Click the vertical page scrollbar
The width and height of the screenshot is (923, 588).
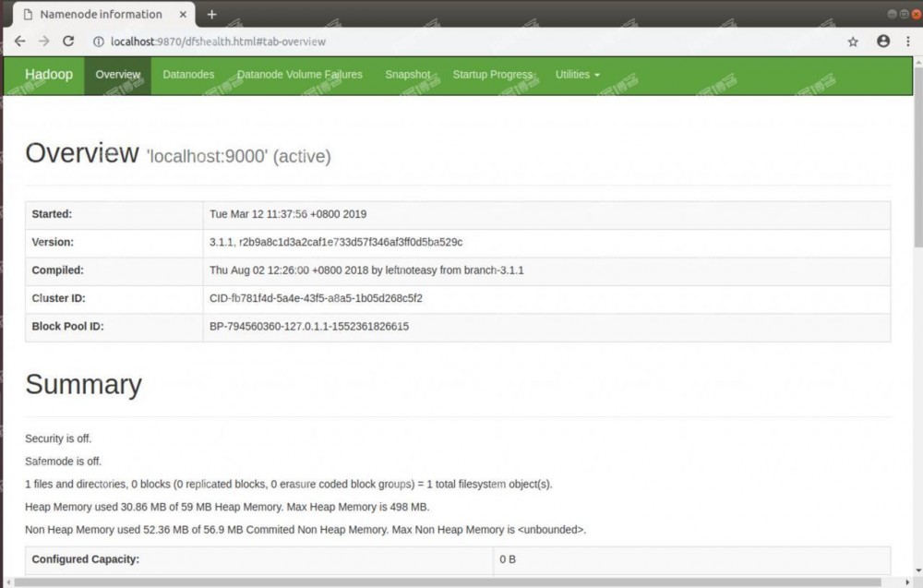point(917,185)
